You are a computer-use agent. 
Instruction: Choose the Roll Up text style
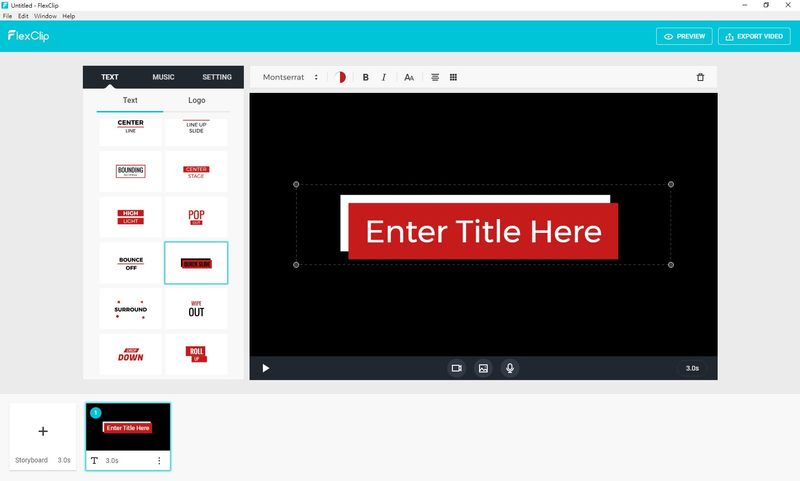[196, 355]
